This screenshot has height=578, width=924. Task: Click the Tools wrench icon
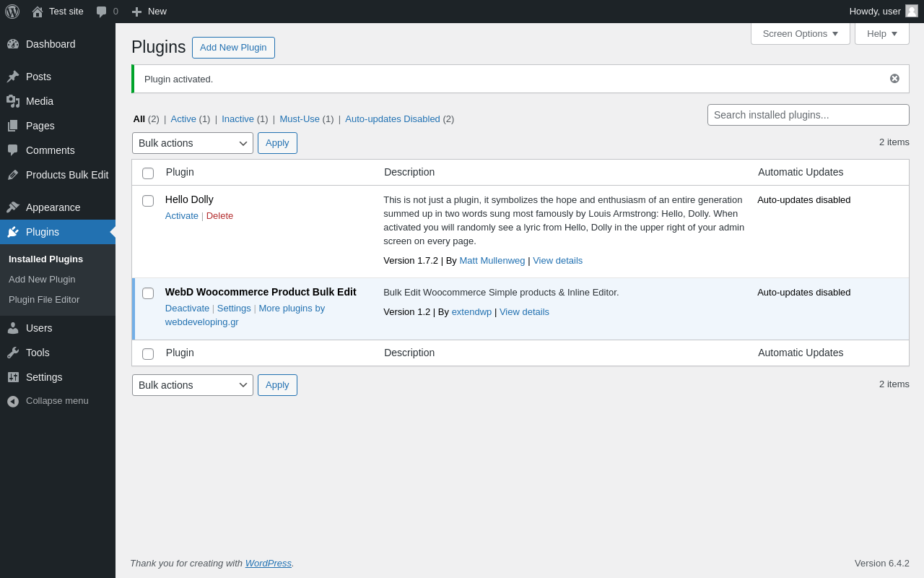(13, 353)
